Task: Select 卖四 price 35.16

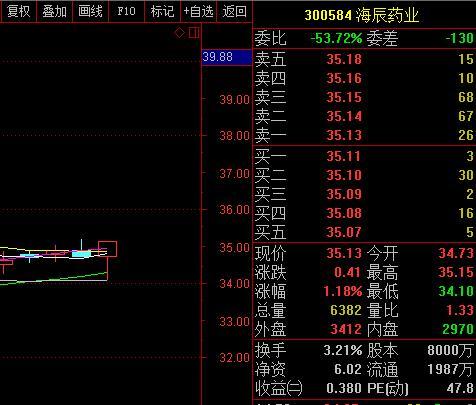Action: point(344,78)
